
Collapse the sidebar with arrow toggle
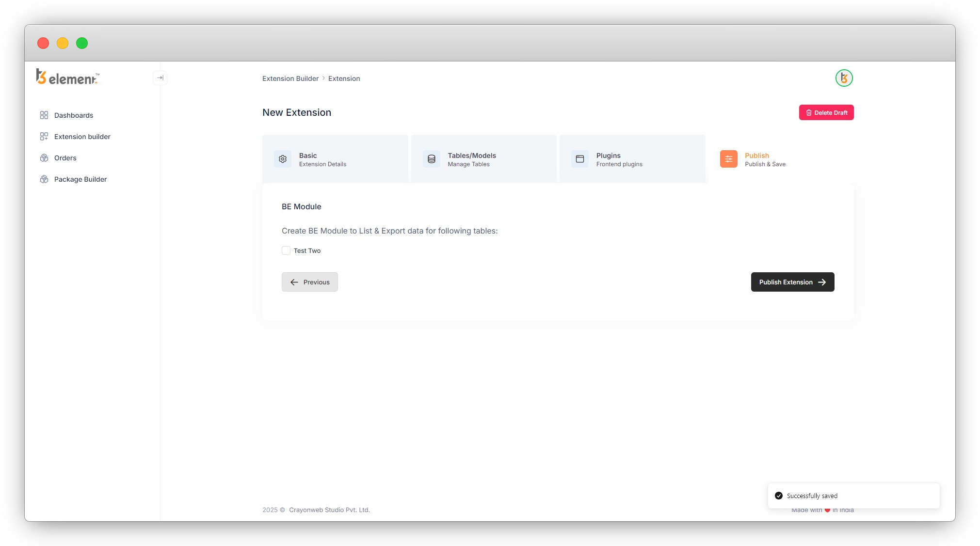point(160,78)
